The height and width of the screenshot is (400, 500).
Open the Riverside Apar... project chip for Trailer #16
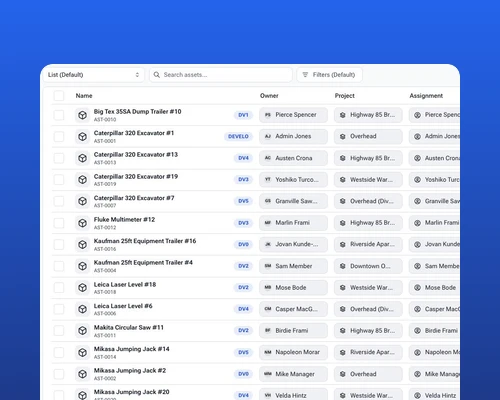click(x=368, y=244)
